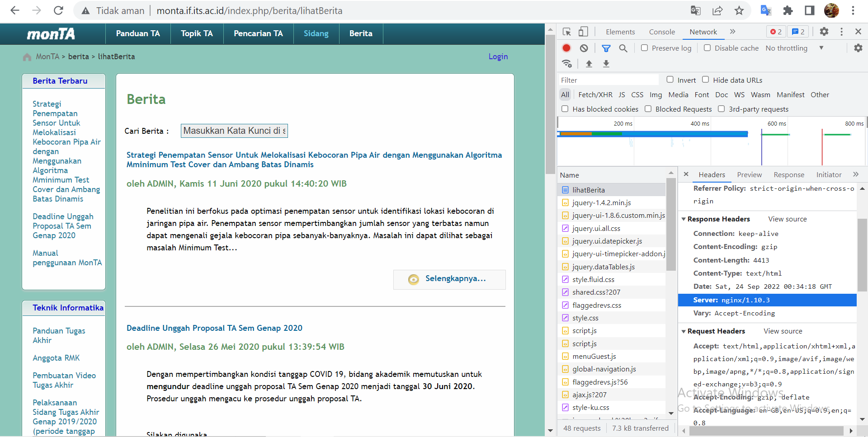868x437 pixels.
Task: Open the profile avatar menu
Action: point(831,10)
